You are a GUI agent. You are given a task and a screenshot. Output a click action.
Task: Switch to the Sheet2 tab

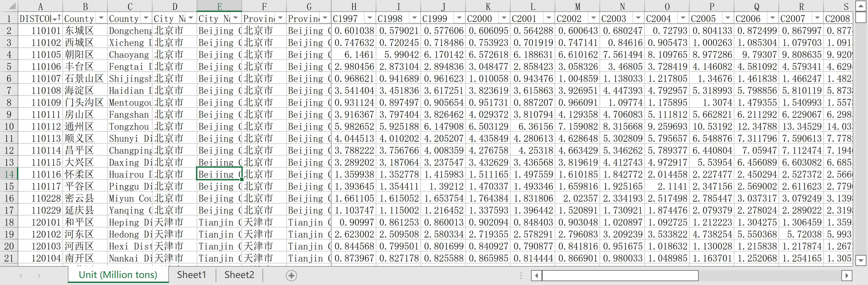[239, 275]
